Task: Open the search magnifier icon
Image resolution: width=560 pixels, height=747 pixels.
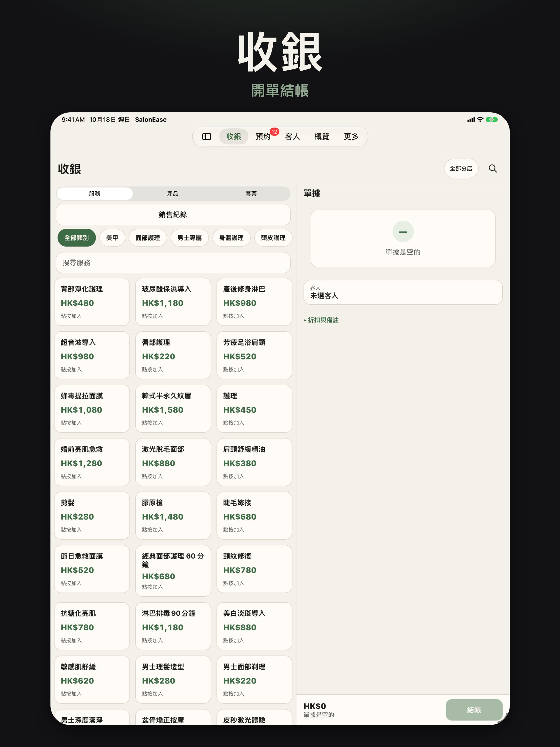Action: click(x=492, y=169)
